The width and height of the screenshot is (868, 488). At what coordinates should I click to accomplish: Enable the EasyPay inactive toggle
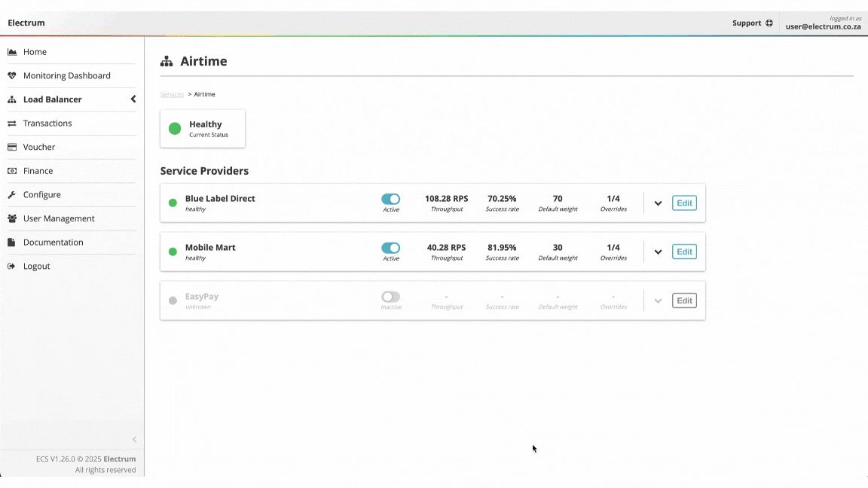pyautogui.click(x=390, y=297)
